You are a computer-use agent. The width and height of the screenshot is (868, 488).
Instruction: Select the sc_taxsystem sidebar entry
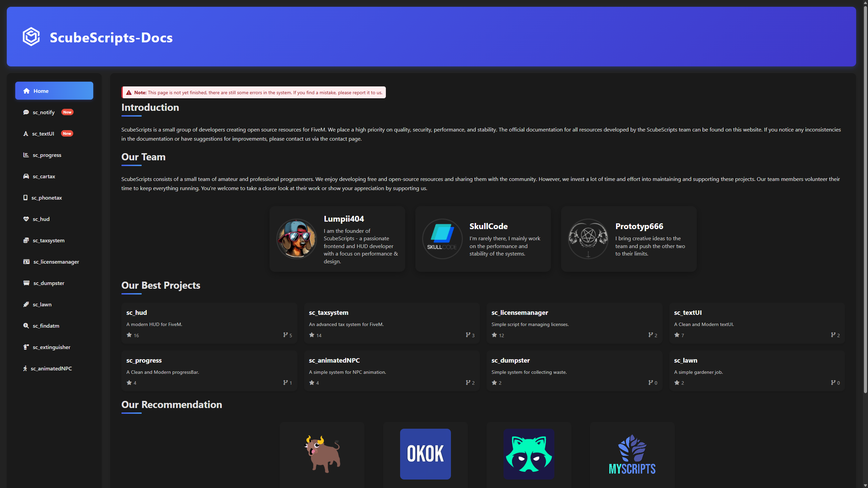click(54, 240)
